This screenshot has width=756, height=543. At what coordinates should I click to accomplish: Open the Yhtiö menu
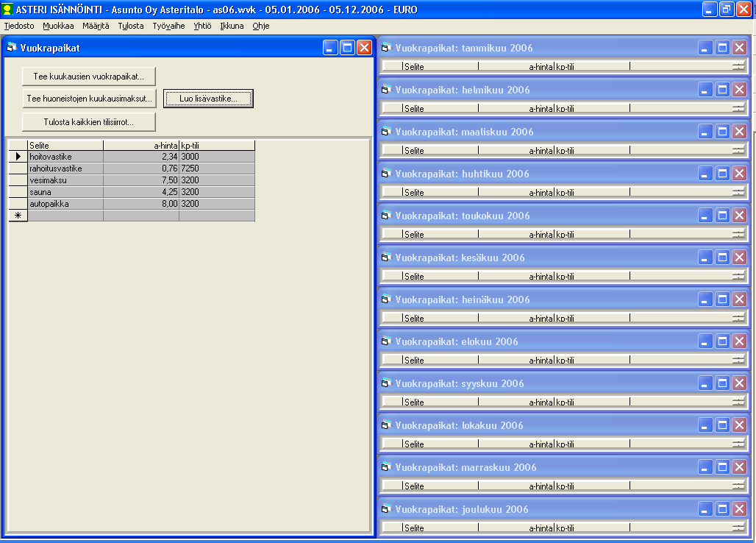point(202,26)
